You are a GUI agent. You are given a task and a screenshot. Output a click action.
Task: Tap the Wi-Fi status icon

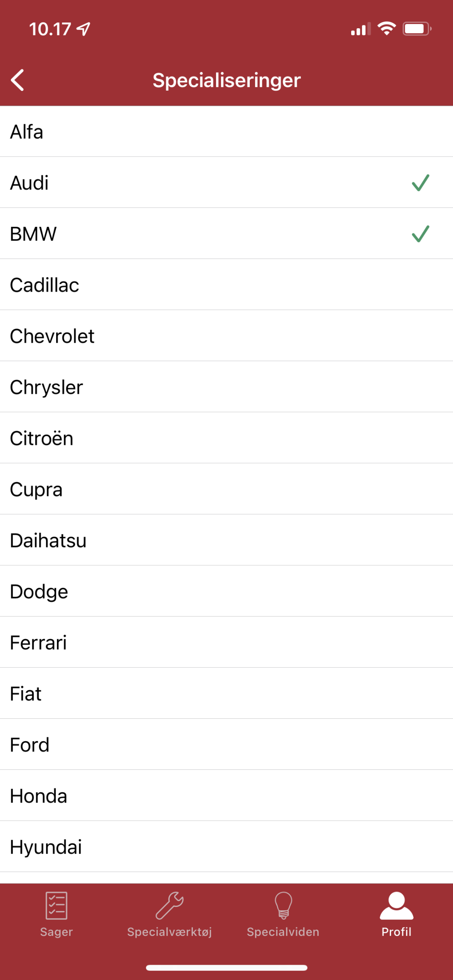[387, 29]
